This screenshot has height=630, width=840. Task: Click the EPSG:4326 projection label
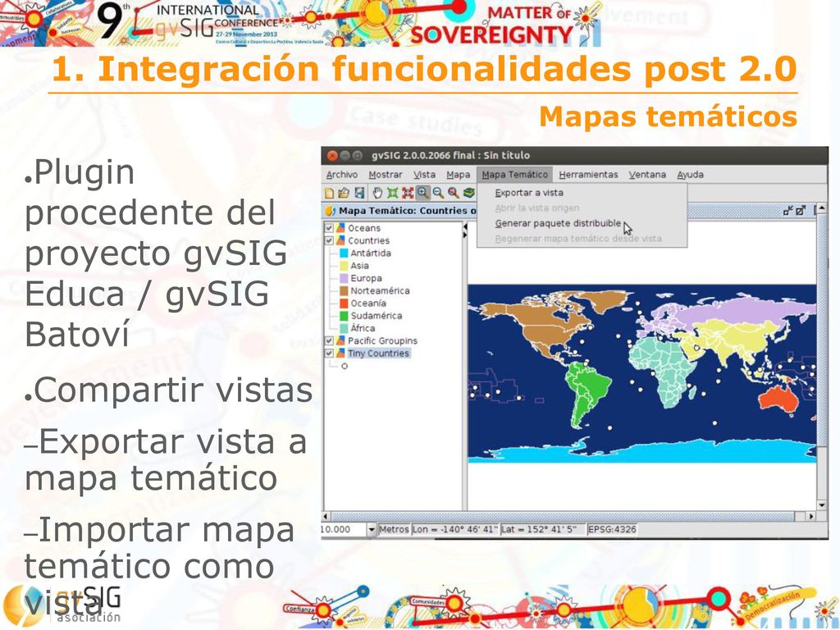tap(612, 530)
